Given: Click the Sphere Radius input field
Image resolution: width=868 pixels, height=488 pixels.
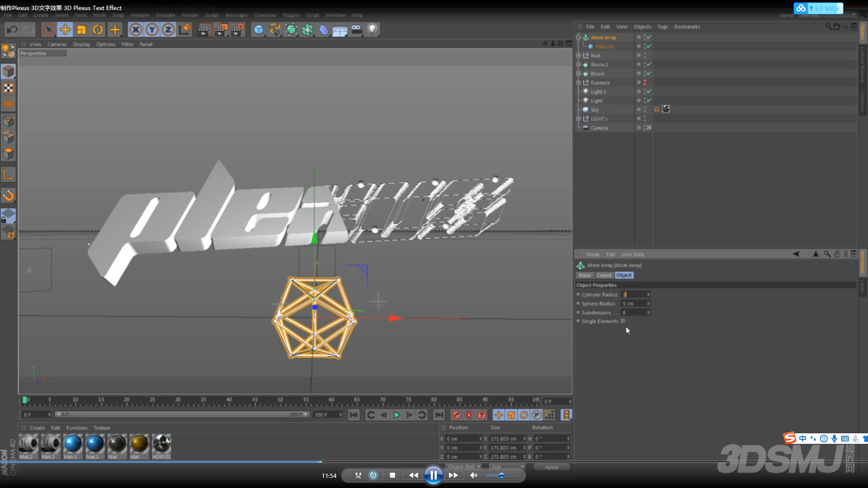Looking at the screenshot, I should [x=634, y=304].
